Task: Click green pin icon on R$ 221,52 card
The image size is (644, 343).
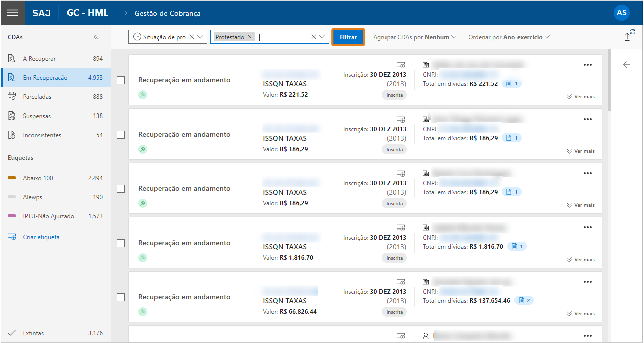Action: pyautogui.click(x=143, y=95)
